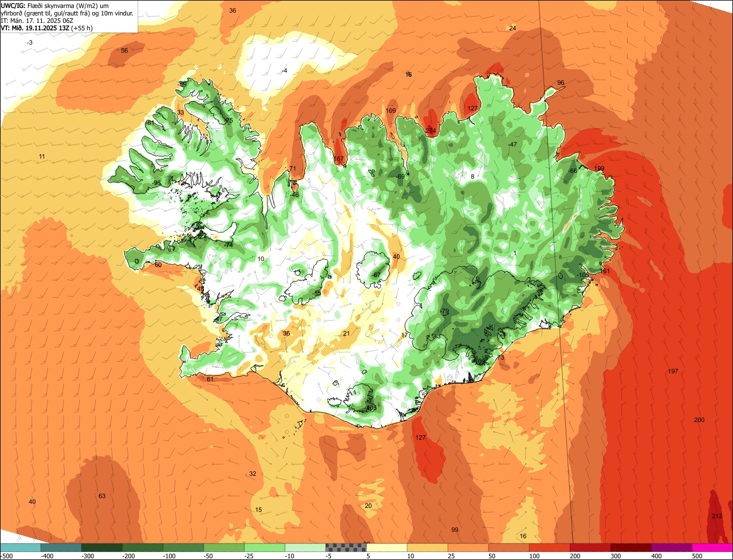Click the 24 value on the map
Viewport: 733px width, 560px height.
tap(513, 28)
